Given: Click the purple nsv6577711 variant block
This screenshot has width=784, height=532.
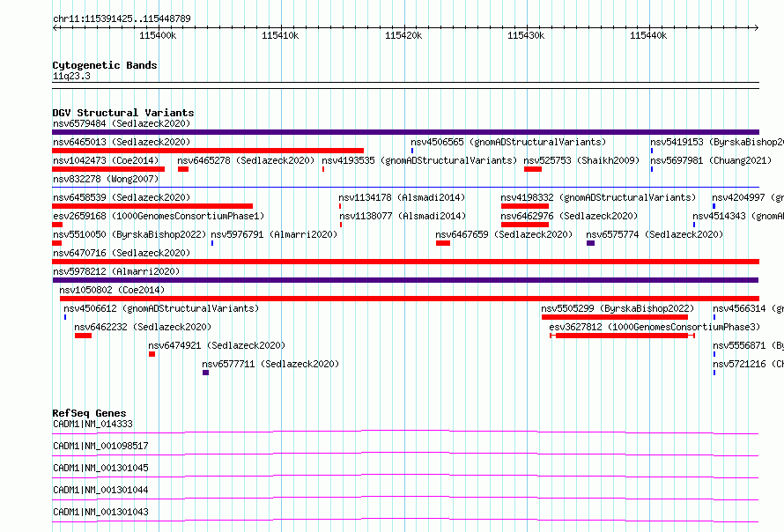Looking at the screenshot, I should 205,373.
